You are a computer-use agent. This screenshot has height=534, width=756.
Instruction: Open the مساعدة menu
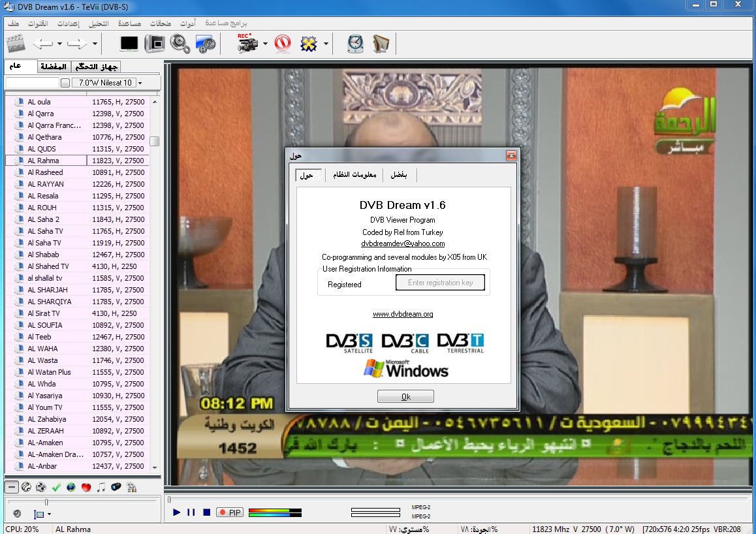pos(130,23)
